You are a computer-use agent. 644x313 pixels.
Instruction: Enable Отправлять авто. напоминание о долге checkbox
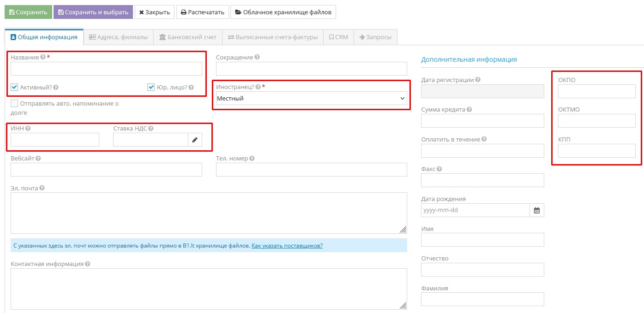[14, 104]
